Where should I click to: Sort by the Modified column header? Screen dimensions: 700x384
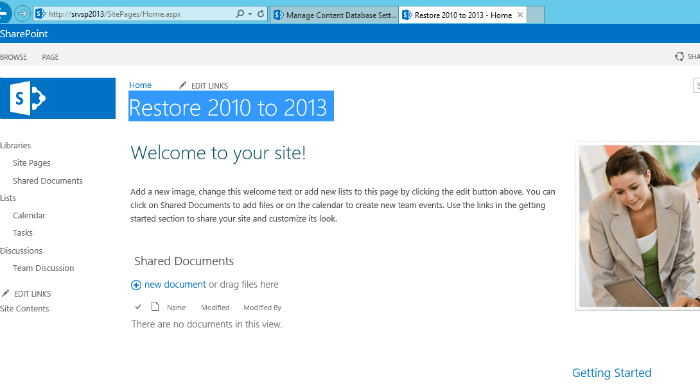click(x=215, y=307)
